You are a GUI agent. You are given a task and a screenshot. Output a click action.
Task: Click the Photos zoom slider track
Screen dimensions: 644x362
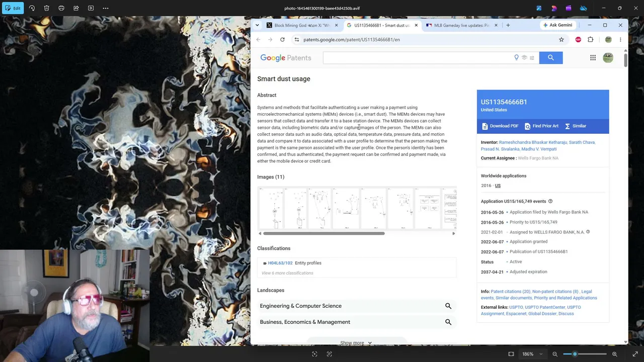(585, 354)
